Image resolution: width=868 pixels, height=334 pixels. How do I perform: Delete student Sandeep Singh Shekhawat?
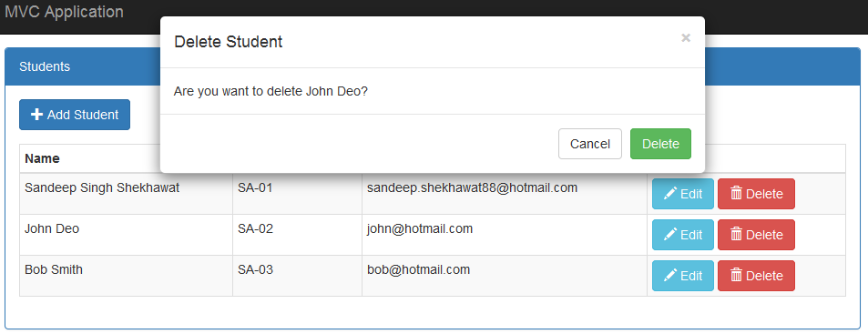click(756, 194)
